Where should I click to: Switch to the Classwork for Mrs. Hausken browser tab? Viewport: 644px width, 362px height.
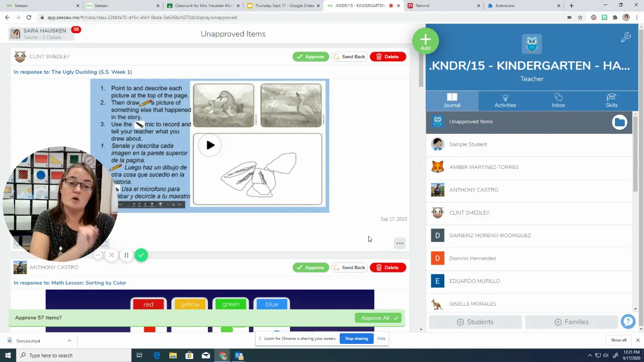[204, 6]
